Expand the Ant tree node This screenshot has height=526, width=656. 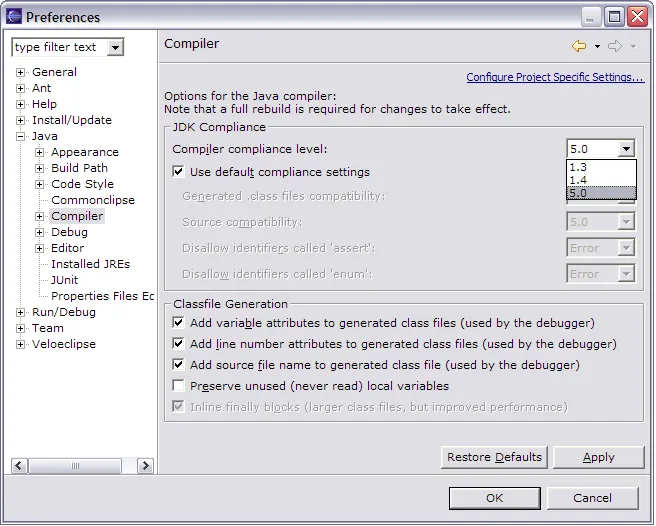click(20, 88)
